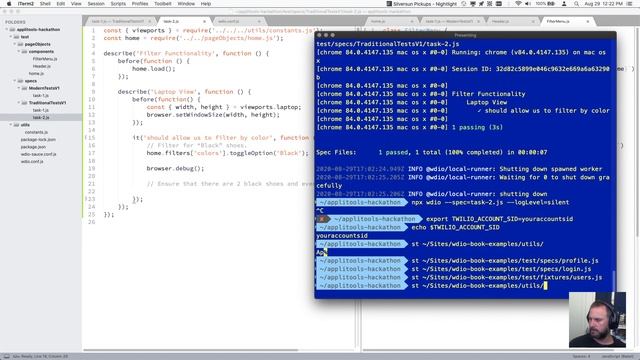
Task: Open the Toolbelt menu
Action: [162, 4]
